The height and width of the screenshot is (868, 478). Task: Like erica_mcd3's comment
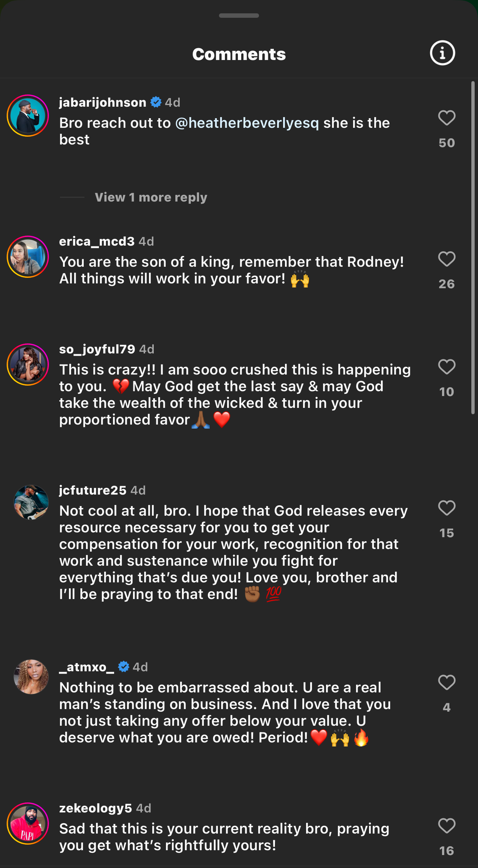pos(447,259)
